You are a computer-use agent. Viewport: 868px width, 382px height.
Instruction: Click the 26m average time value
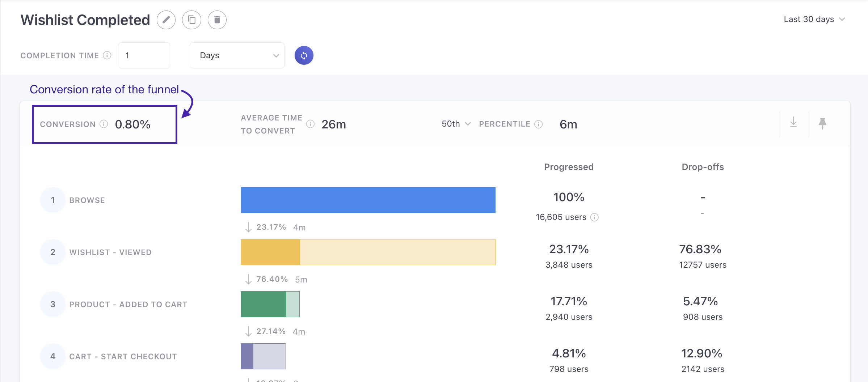334,124
